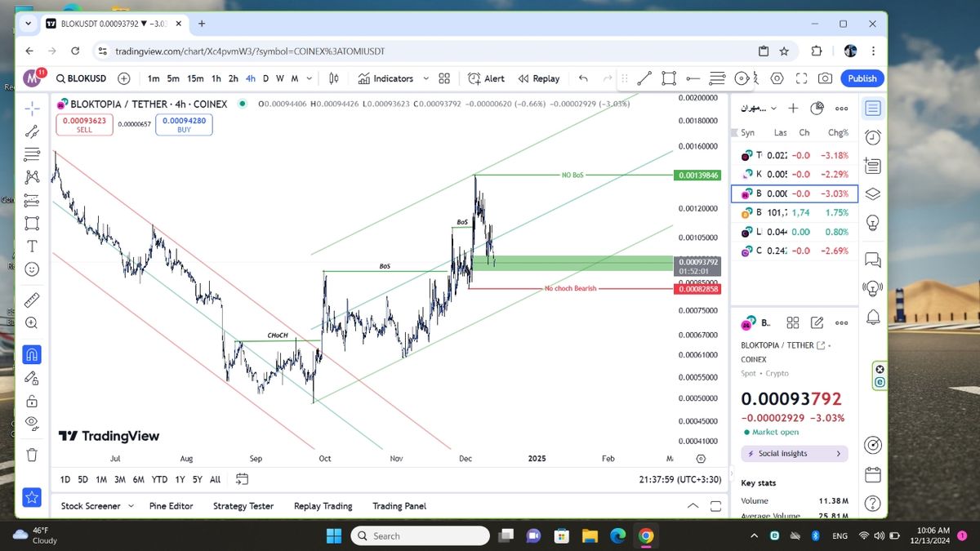This screenshot has height=551, width=980.
Task: Open the Alerts clock panel icon
Action: pos(872,137)
